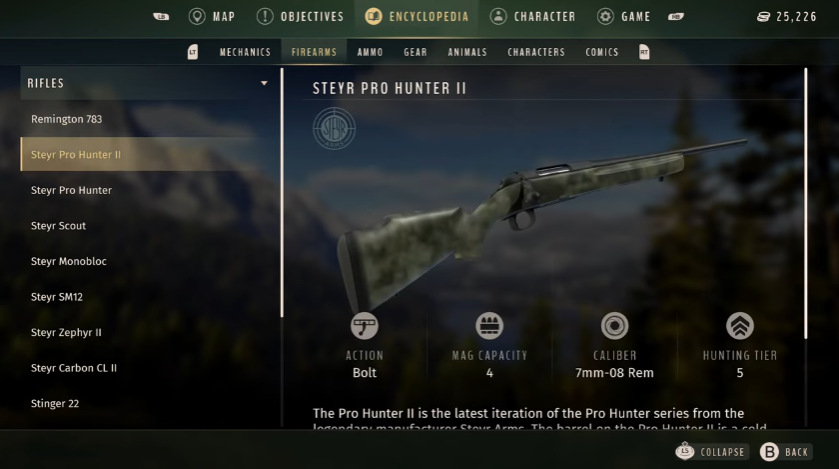The width and height of the screenshot is (839, 469).
Task: Switch to the Ammo sub-tab
Action: [370, 52]
